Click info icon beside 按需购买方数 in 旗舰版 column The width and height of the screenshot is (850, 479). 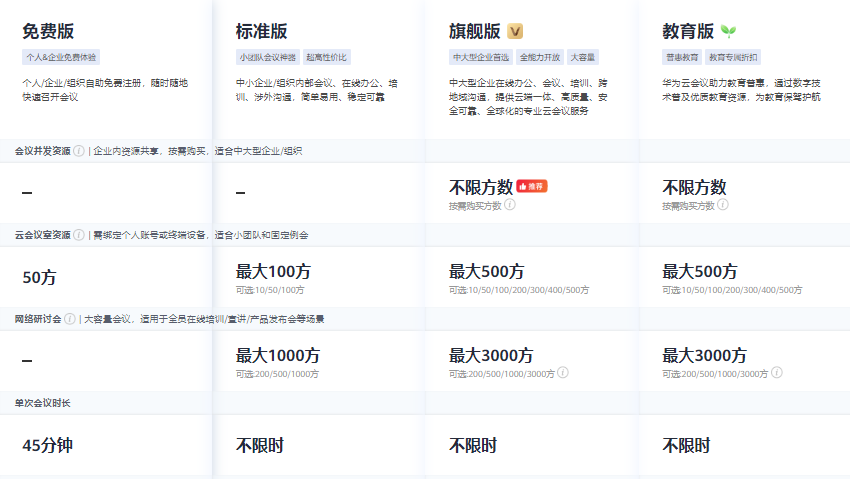coord(510,205)
